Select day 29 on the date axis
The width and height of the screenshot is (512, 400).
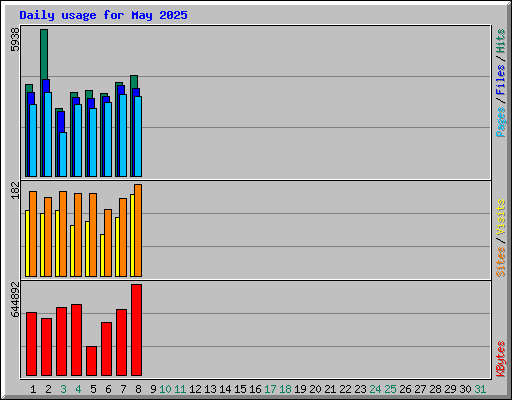(x=451, y=389)
